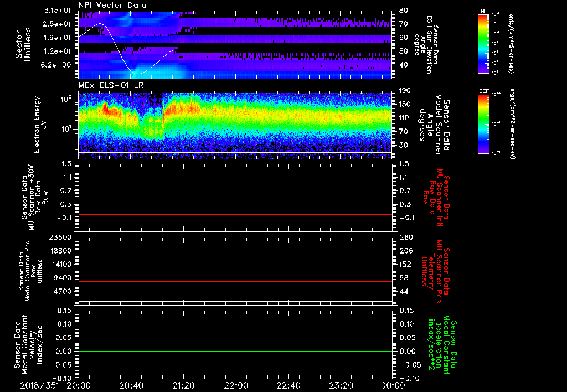
Task: Click the '18800' scanner position tick label
Action: [62, 251]
